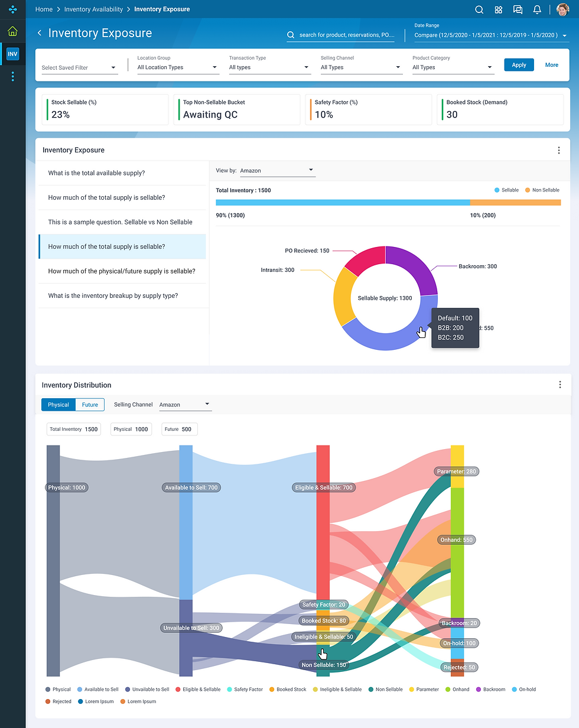
Task: Open the Date Range dropdown
Action: pos(491,35)
